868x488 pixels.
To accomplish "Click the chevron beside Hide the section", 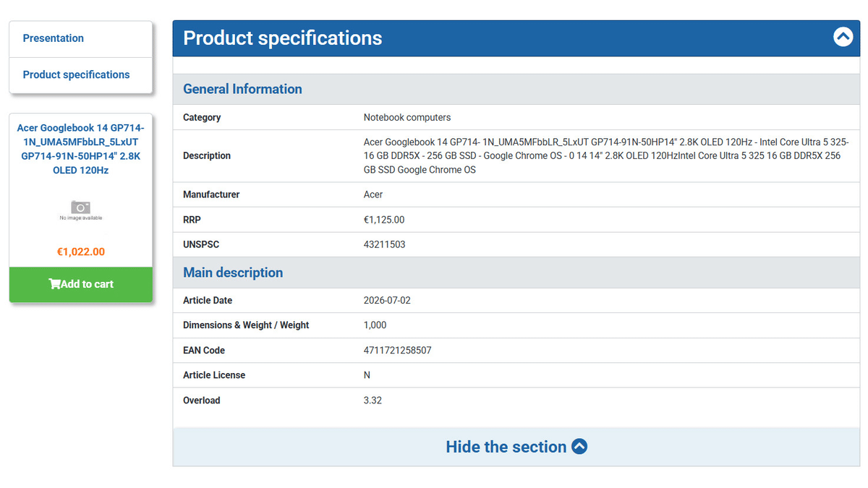I will pos(579,447).
